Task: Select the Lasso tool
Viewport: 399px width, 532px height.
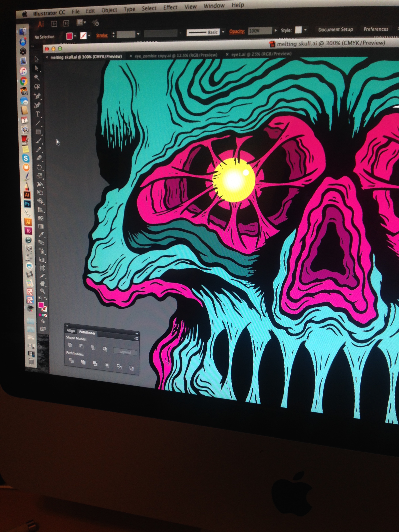Action: click(x=37, y=86)
